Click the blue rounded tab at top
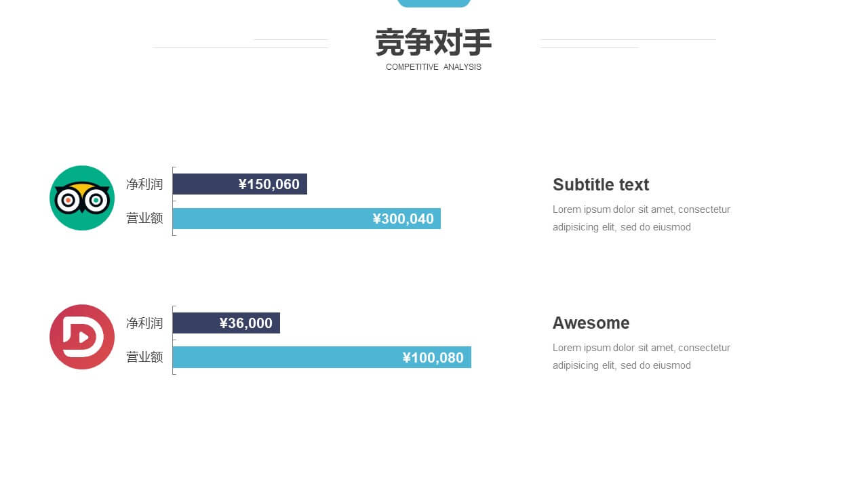868x488 pixels. click(434, 3)
